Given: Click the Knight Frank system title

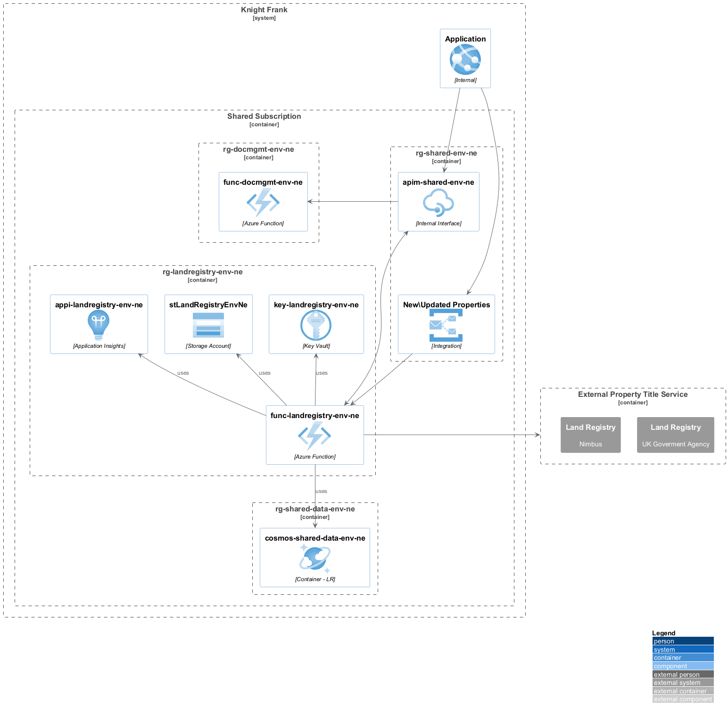Looking at the screenshot, I should 264,10.
